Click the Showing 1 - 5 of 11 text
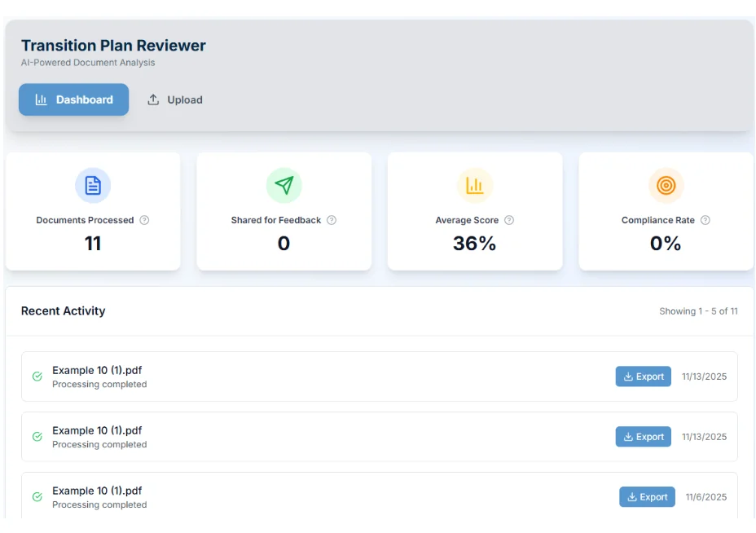 698,311
